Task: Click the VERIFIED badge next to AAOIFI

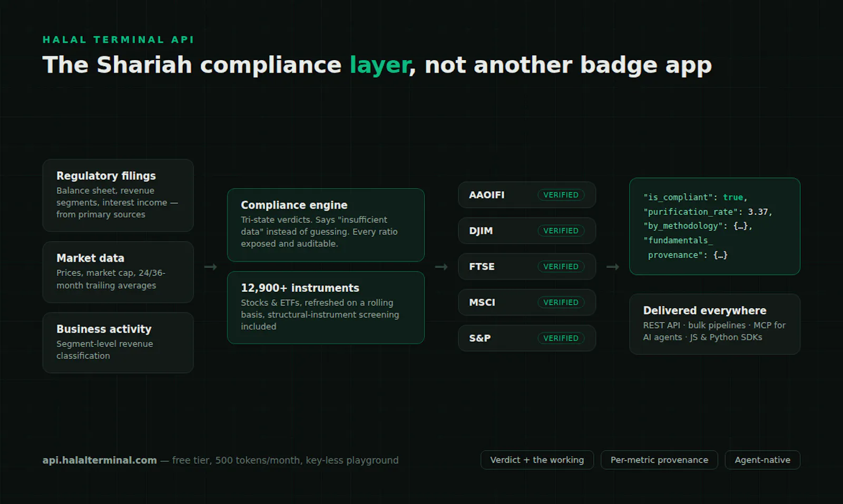Action: coord(561,195)
